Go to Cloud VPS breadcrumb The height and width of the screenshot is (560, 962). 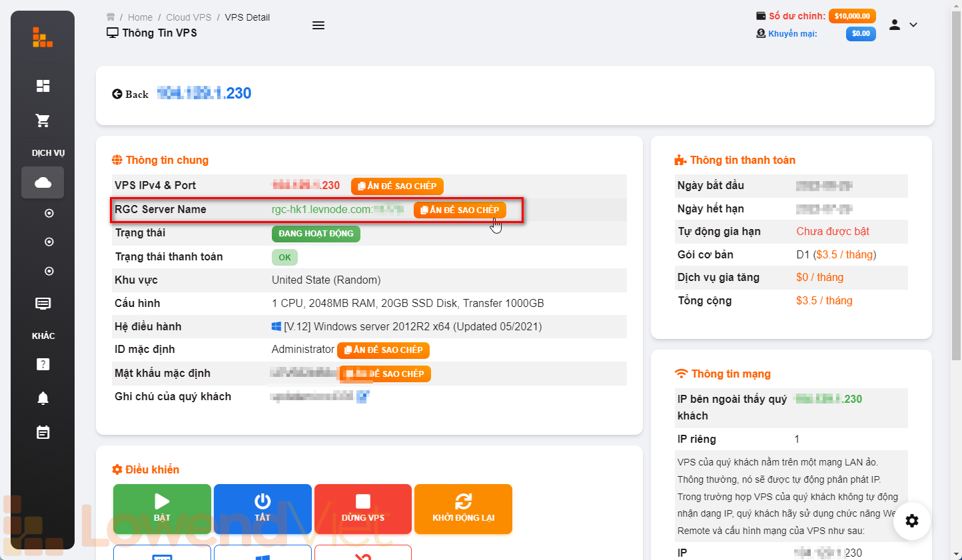coord(189,17)
